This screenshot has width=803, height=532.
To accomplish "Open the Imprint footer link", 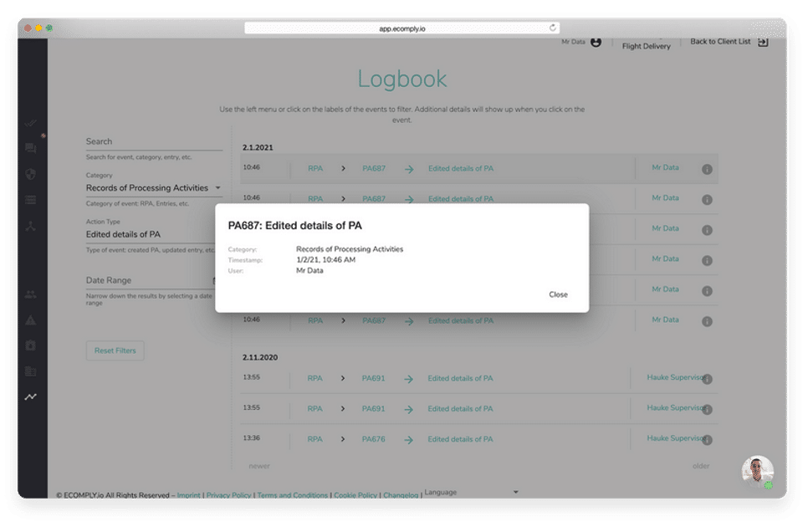I will (x=188, y=495).
